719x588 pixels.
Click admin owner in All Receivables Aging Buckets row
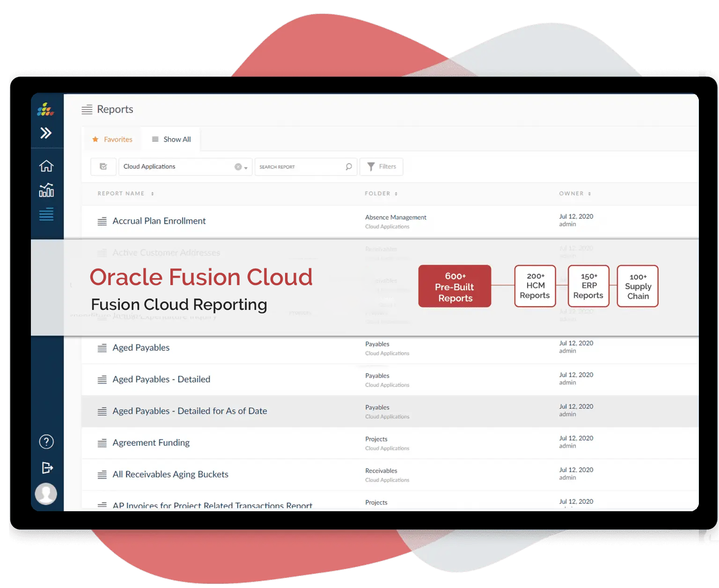[567, 478]
